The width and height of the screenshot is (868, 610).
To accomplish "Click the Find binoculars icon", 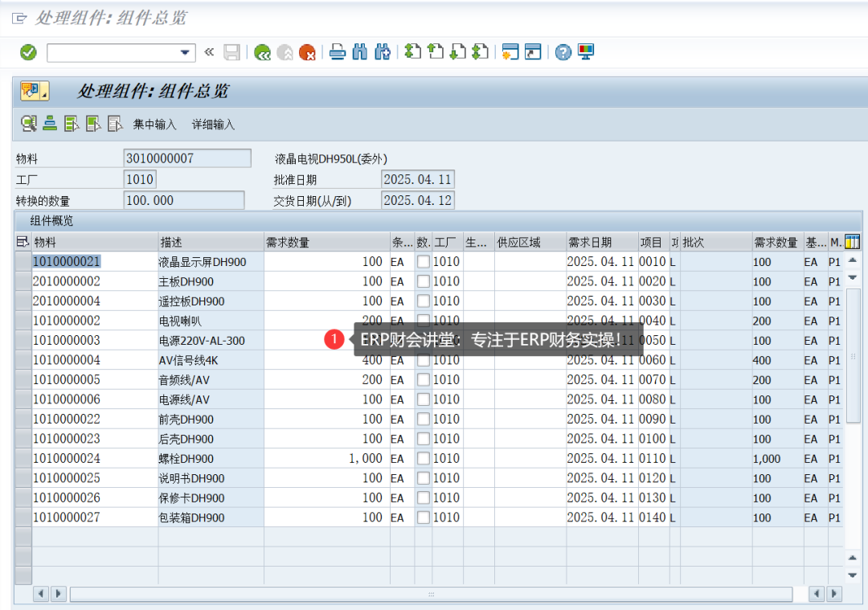I will (360, 52).
